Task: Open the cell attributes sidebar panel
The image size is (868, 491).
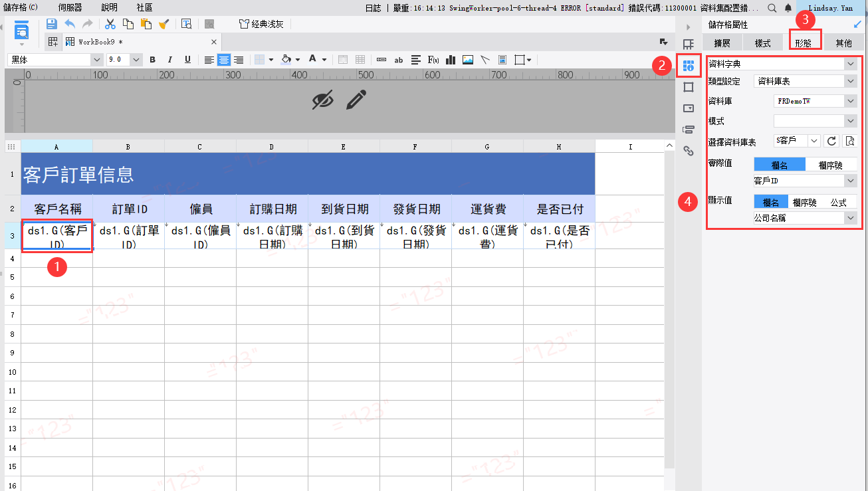Action: coord(689,66)
